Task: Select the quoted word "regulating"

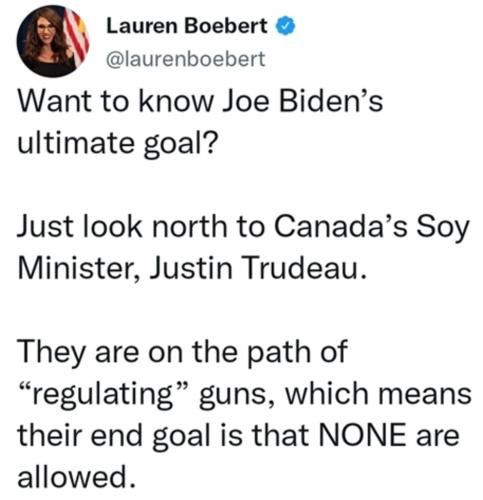Action: [x=104, y=395]
